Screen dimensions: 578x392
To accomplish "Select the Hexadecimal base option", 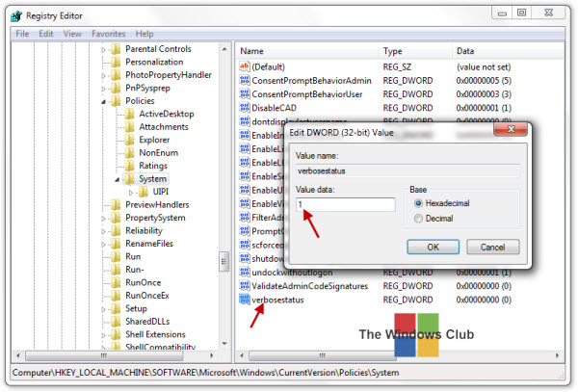I will [x=418, y=203].
